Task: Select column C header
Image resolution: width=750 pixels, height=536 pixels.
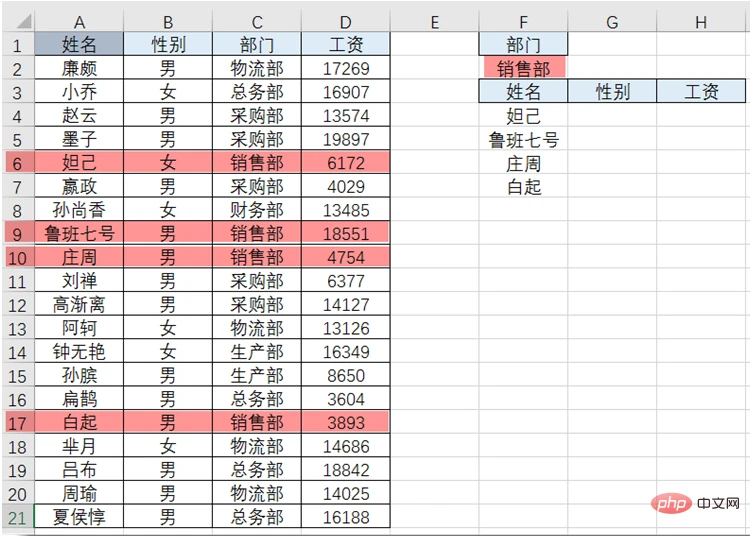Action: (x=257, y=22)
